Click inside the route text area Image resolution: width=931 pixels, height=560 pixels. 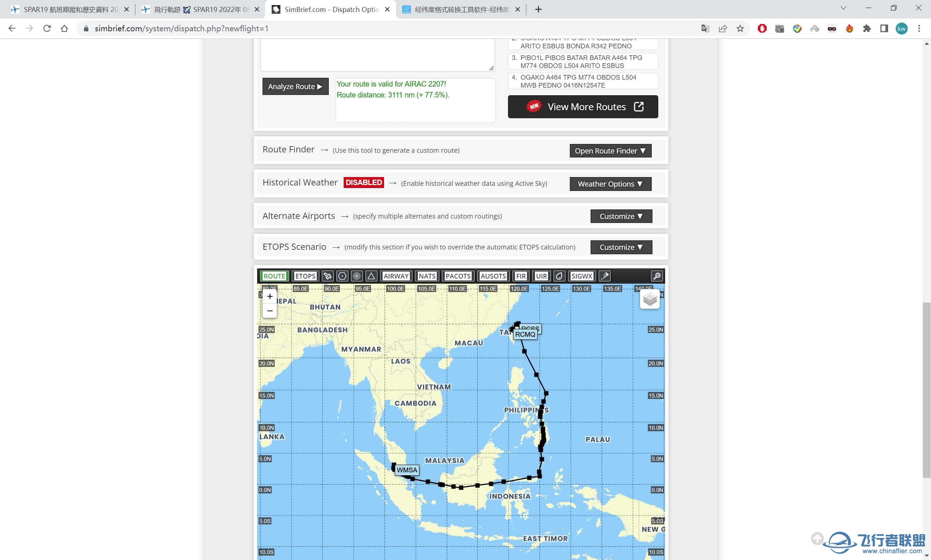point(377,55)
